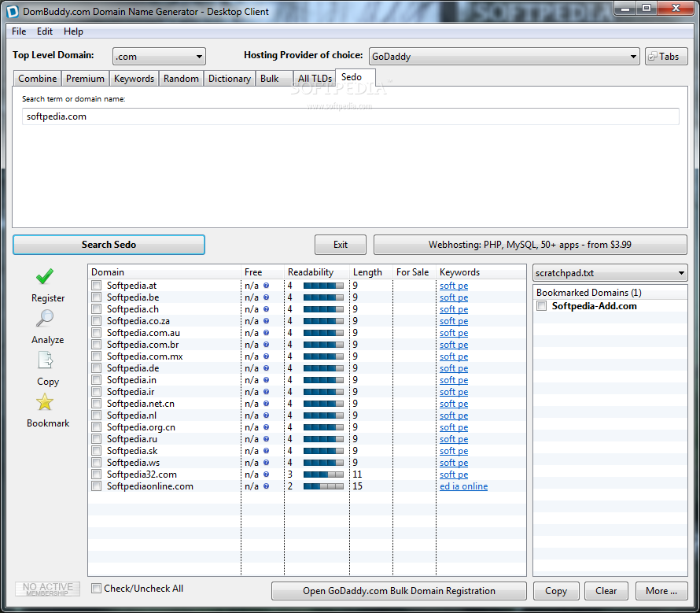Click the DomBuddy app icon in title bar

point(13,11)
